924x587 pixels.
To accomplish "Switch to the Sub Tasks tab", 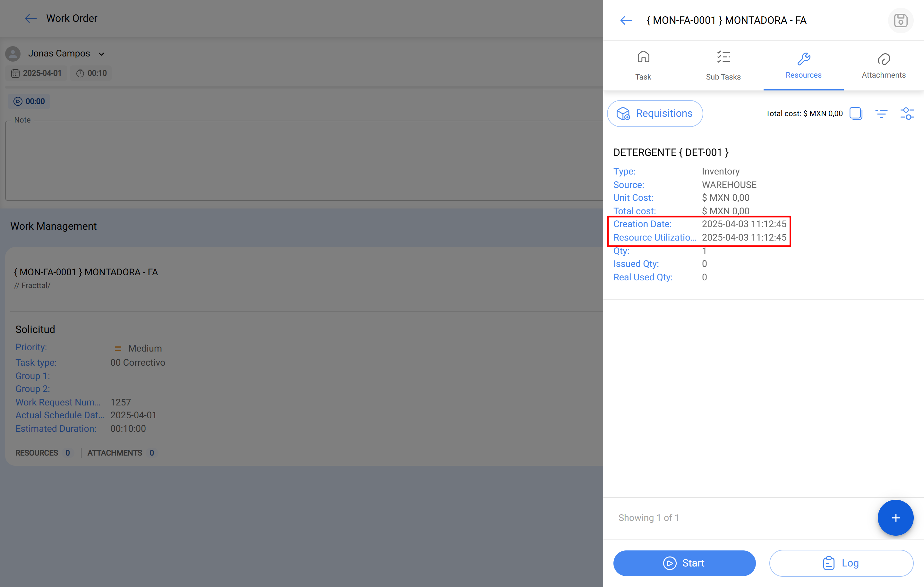I will coord(723,66).
